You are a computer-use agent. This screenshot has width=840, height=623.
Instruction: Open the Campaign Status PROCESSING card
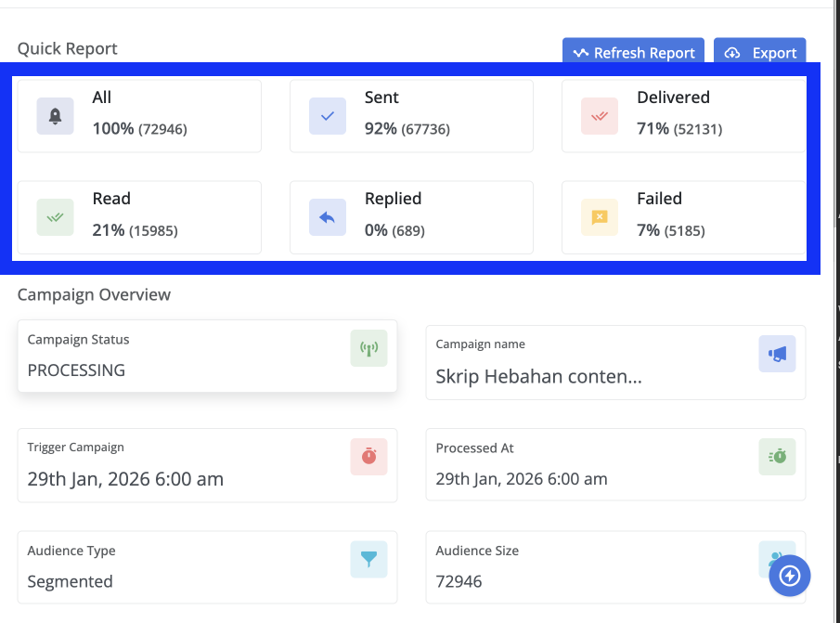tap(207, 357)
